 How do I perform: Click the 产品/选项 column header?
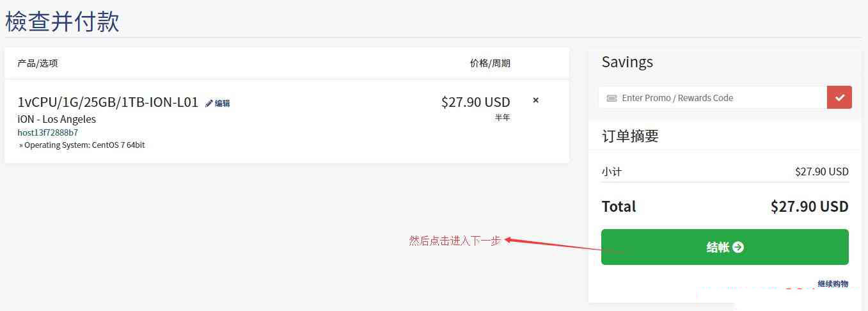pos(38,63)
